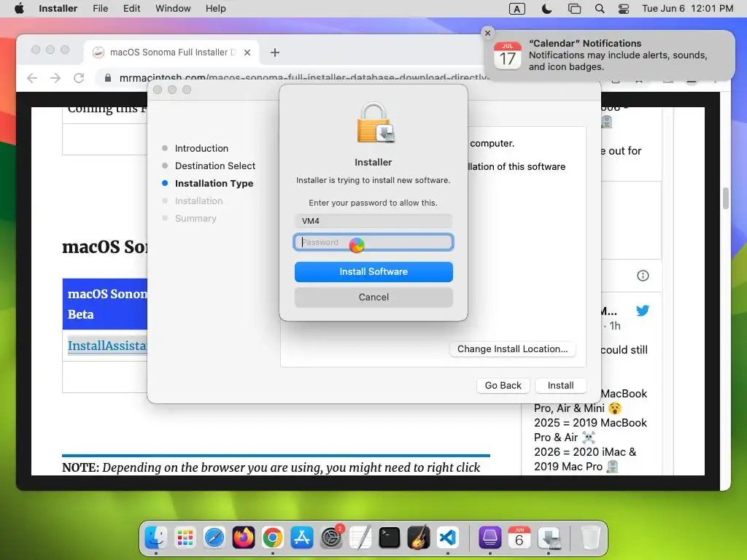Open the Window menu
This screenshot has height=560, width=747.
(x=173, y=9)
